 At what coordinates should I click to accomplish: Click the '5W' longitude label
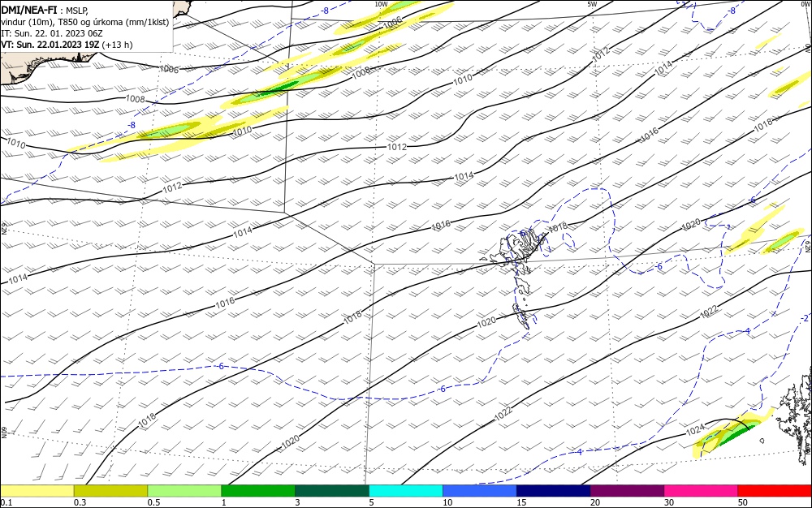(592, 4)
